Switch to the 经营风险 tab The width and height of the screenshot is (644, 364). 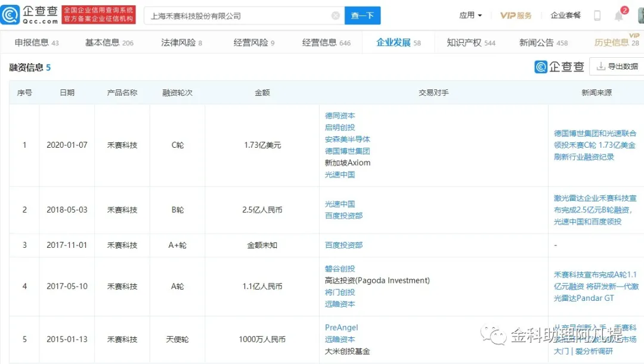(254, 42)
